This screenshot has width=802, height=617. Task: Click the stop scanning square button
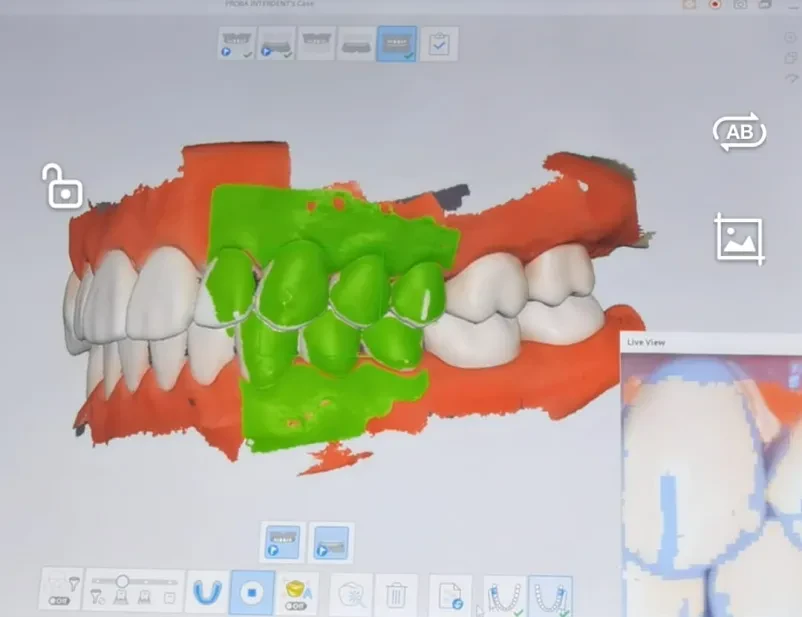pos(252,592)
